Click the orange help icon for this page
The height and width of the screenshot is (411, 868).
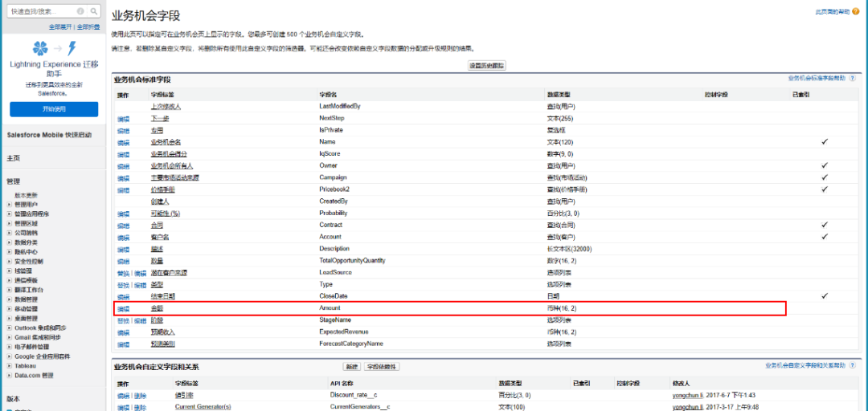click(856, 11)
